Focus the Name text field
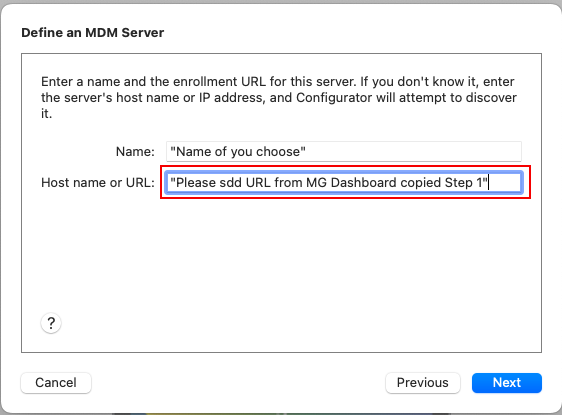 pyautogui.click(x=344, y=152)
